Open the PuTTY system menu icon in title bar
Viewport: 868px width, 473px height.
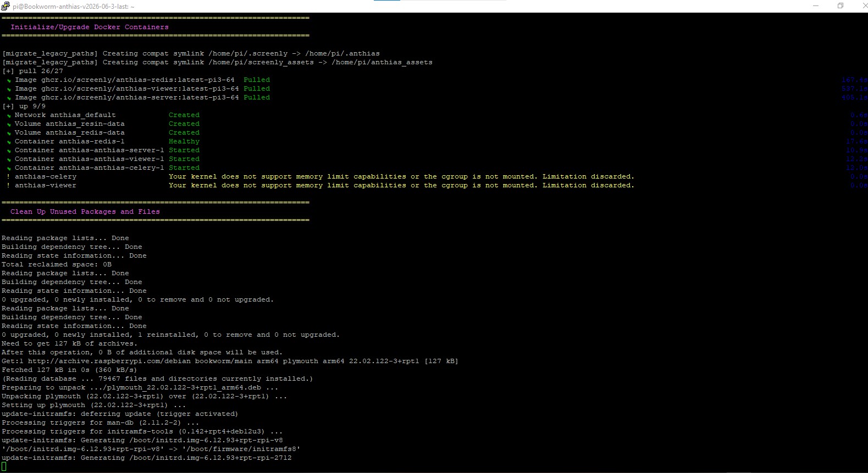click(x=5, y=6)
